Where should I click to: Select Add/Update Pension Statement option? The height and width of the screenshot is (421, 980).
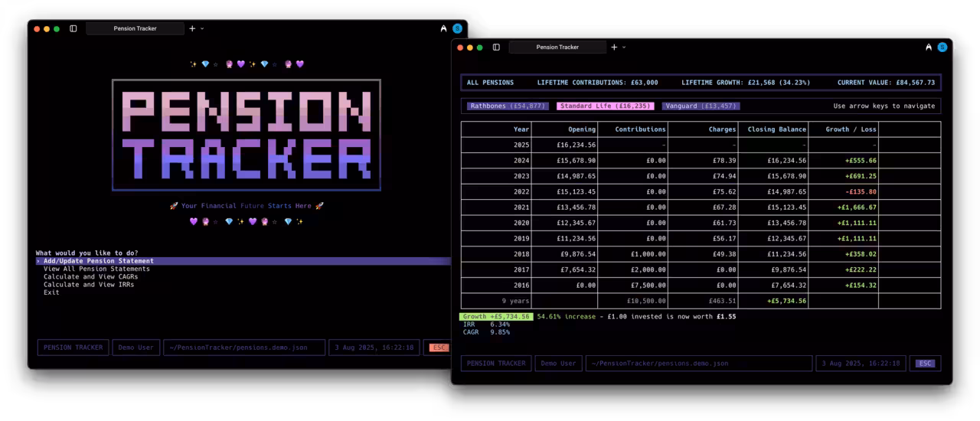[243, 261]
